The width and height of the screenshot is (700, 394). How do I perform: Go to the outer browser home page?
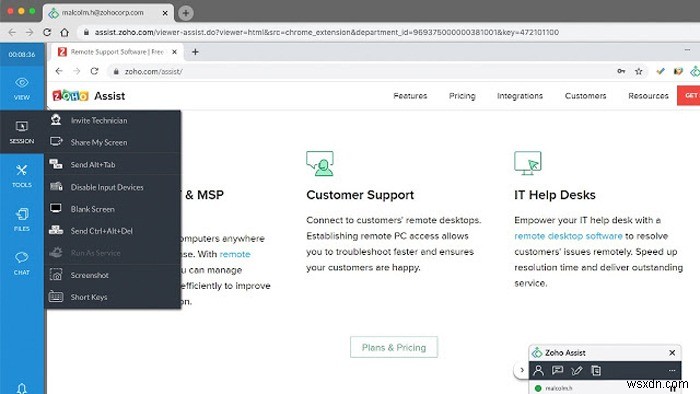65,32
